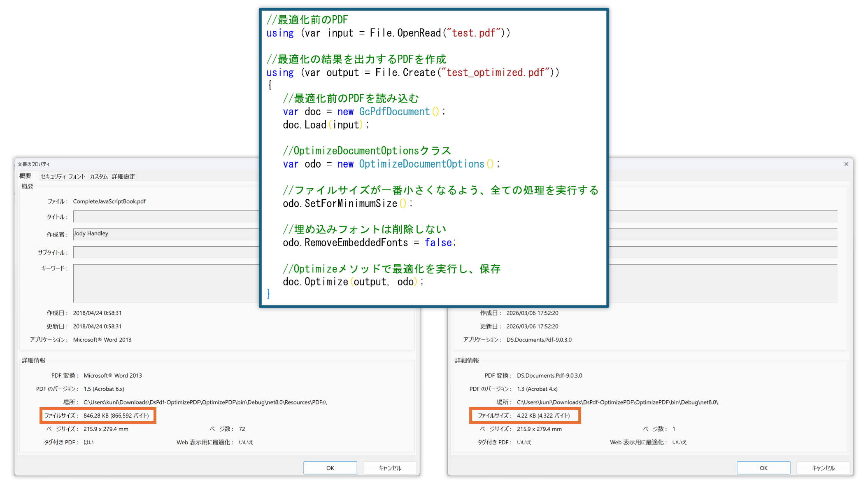Open the セキュリティ tab in left dialog
Screen dimensions: 868x488
tap(53, 176)
